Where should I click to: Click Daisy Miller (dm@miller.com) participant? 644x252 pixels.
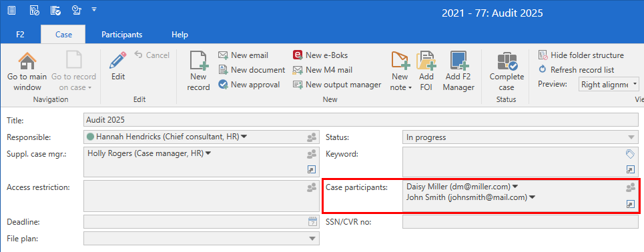click(x=458, y=186)
